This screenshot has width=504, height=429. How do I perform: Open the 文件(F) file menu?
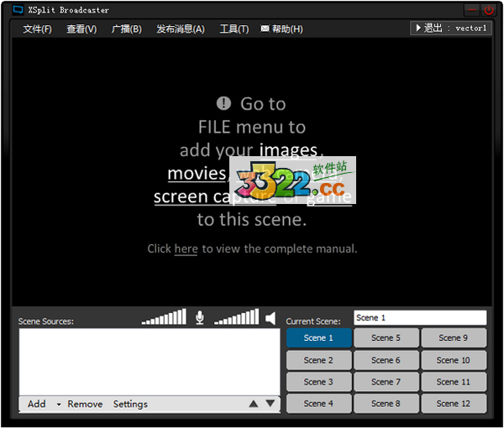point(37,29)
